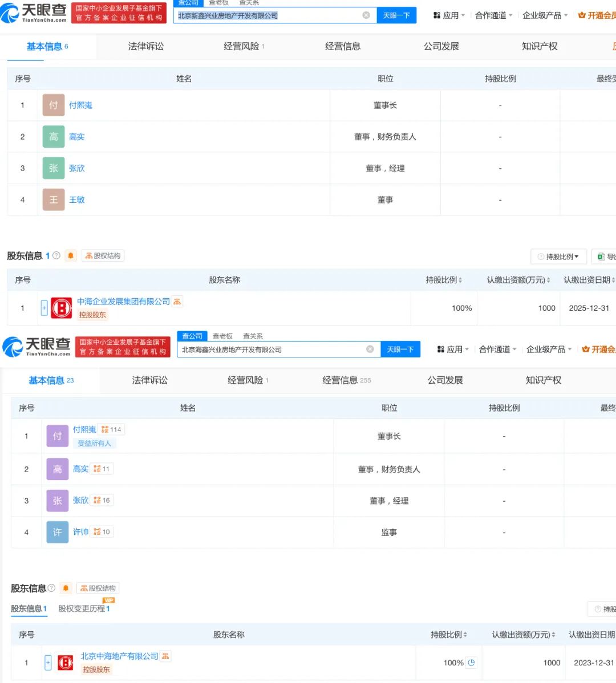
Task: Switch to the 基本信息 23 tab
Action: [51, 380]
